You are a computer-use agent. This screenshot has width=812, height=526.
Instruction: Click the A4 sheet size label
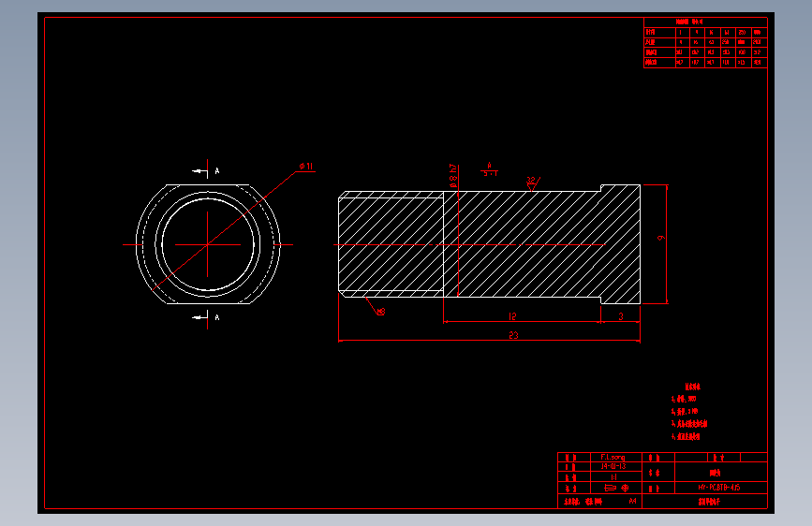[632, 501]
